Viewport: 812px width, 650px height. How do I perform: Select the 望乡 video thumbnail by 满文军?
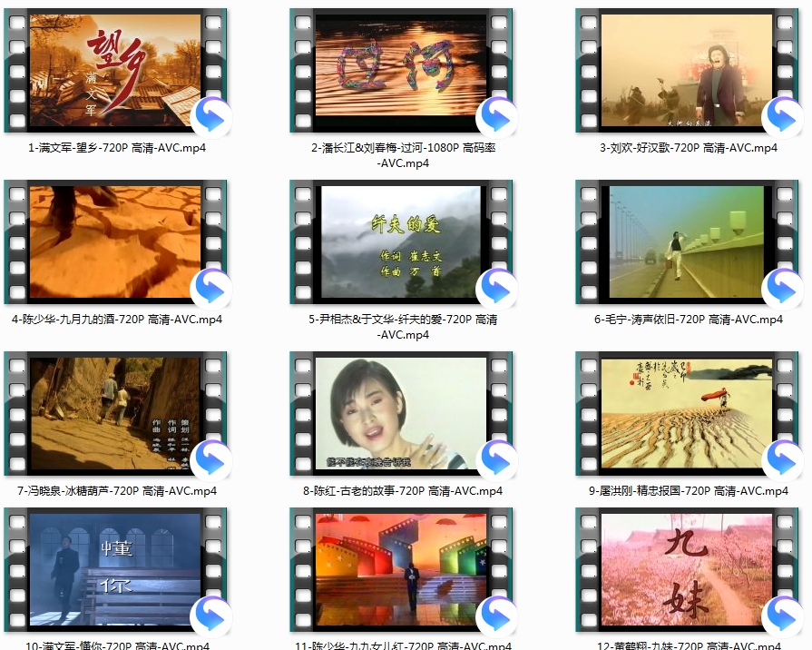(x=115, y=70)
